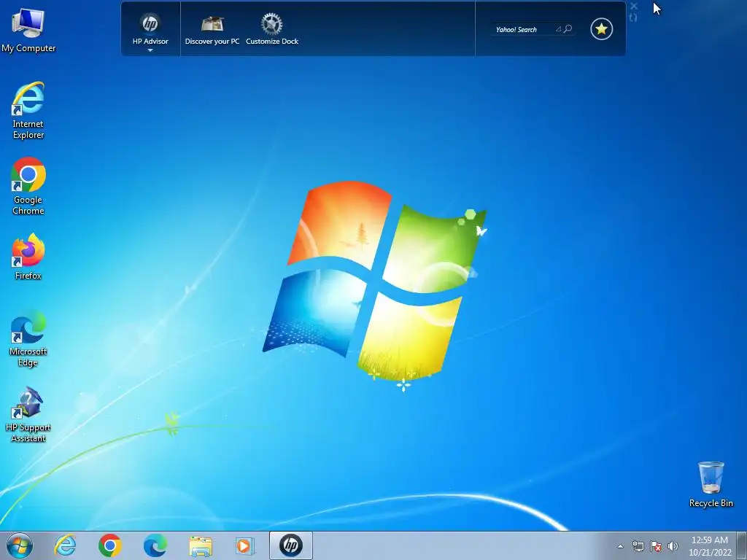The image size is (747, 560).
Task: Open Windows Explorer folder on the taskbar
Action: 201,545
